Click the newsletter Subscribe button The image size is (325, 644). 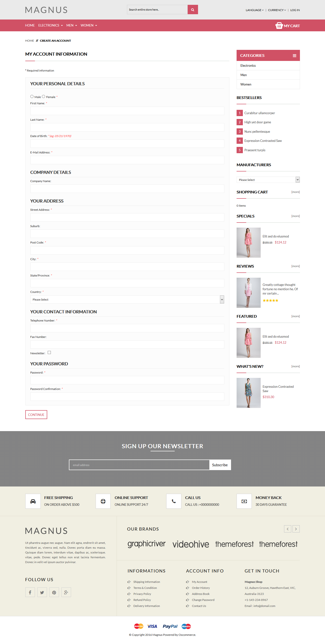tap(220, 465)
